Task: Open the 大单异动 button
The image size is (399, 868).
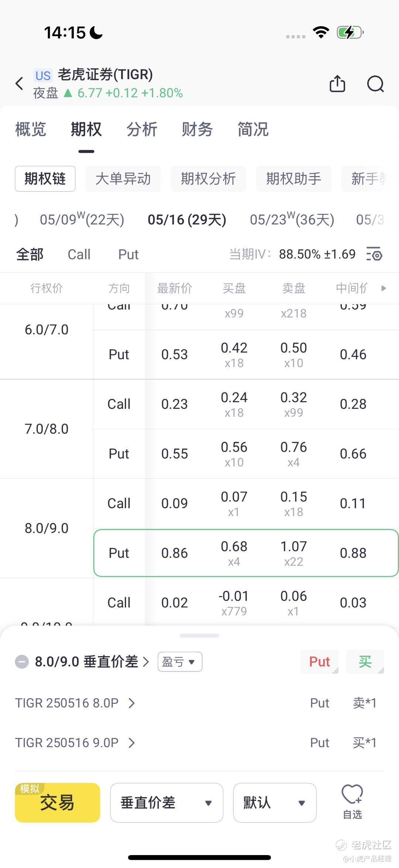Action: pos(123,179)
